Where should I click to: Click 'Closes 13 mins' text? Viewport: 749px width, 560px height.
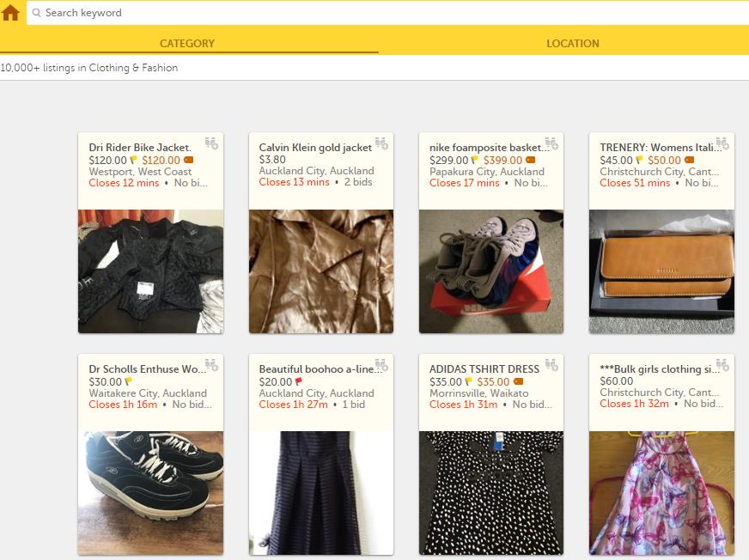(294, 181)
